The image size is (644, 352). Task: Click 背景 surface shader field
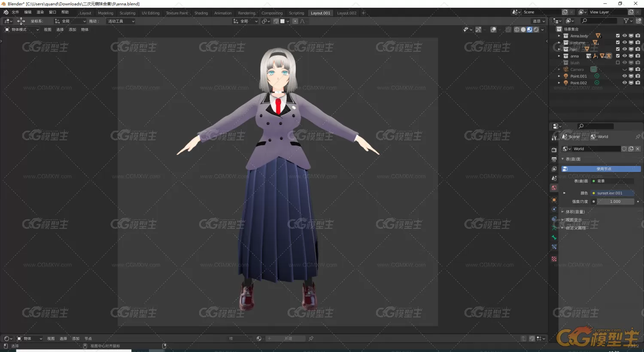pyautogui.click(x=612, y=181)
